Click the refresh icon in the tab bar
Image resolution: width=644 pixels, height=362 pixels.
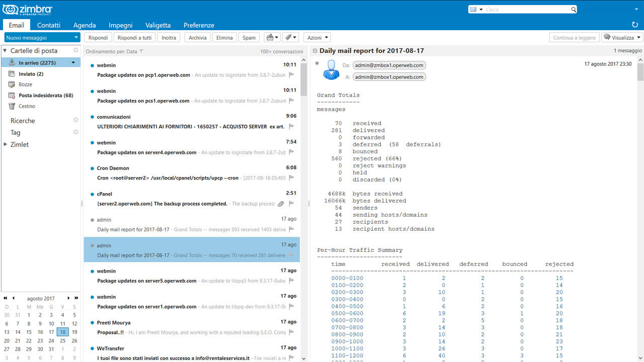pos(635,25)
